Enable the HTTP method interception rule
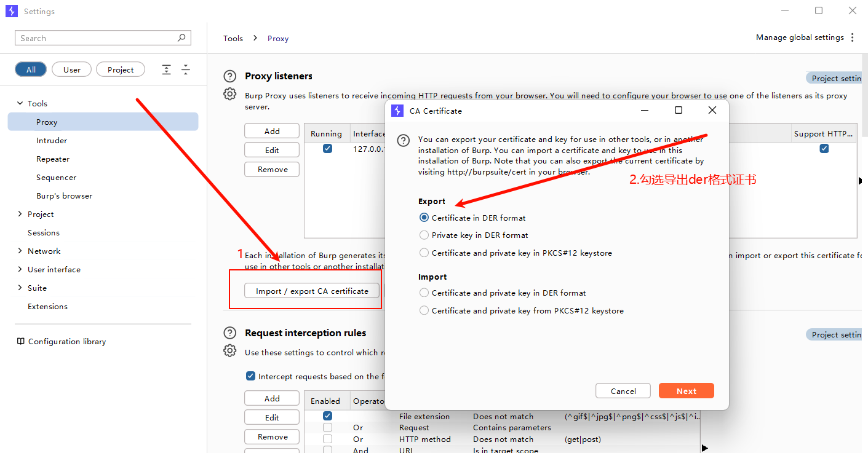This screenshot has width=868, height=453. [327, 439]
